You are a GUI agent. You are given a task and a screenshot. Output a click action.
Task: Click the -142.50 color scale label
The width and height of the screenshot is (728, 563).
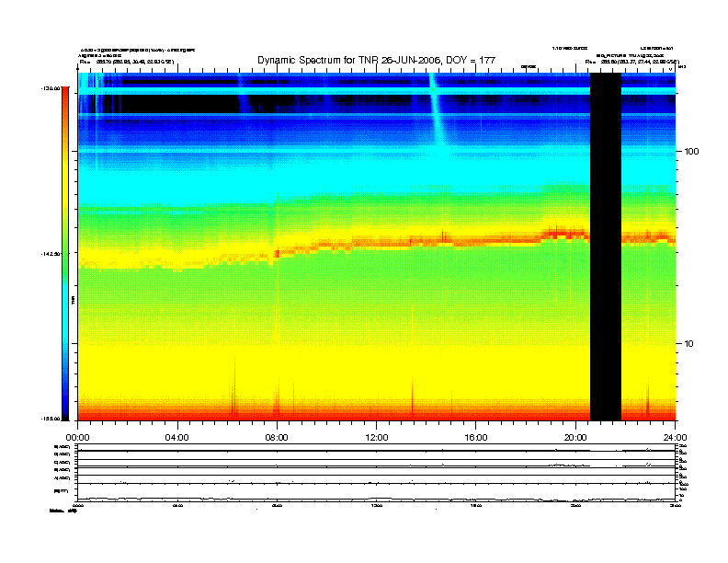point(51,254)
